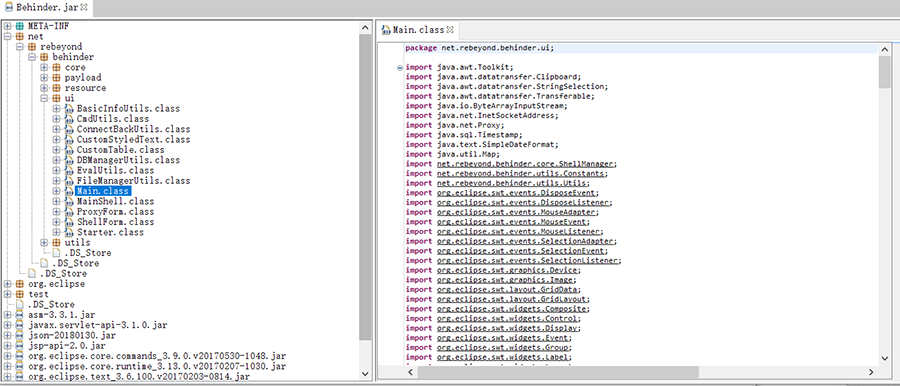
Task: Select org.eclipse.core.commands_3.9.0 jar entry
Action: pyautogui.click(x=156, y=356)
